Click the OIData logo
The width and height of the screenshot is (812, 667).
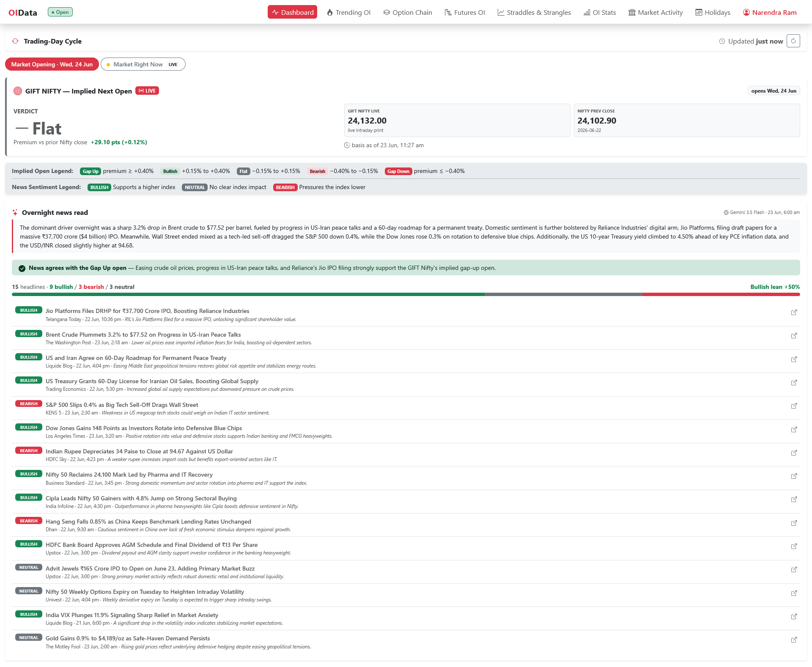pyautogui.click(x=23, y=13)
